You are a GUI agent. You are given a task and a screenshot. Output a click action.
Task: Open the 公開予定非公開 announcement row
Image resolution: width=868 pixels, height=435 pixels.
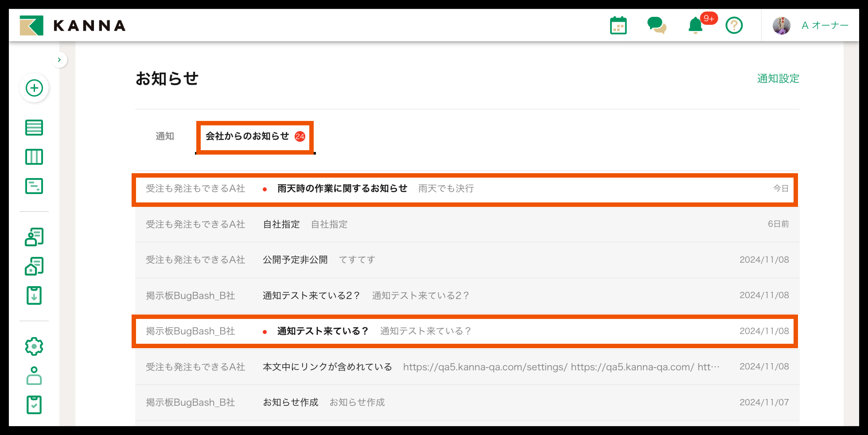pyautogui.click(x=295, y=260)
